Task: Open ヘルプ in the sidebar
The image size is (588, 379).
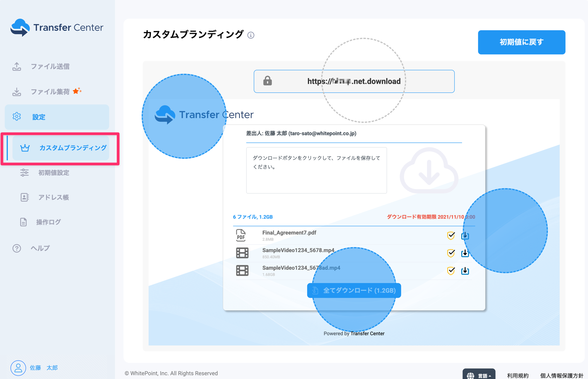Action: (40, 248)
